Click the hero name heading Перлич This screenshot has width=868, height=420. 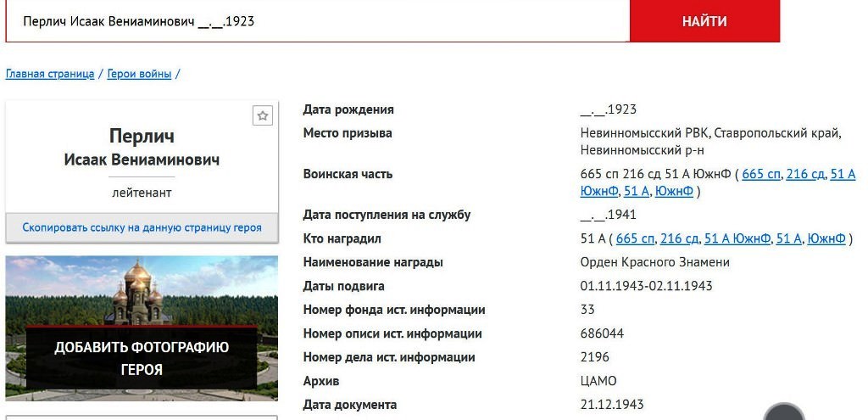[142, 136]
